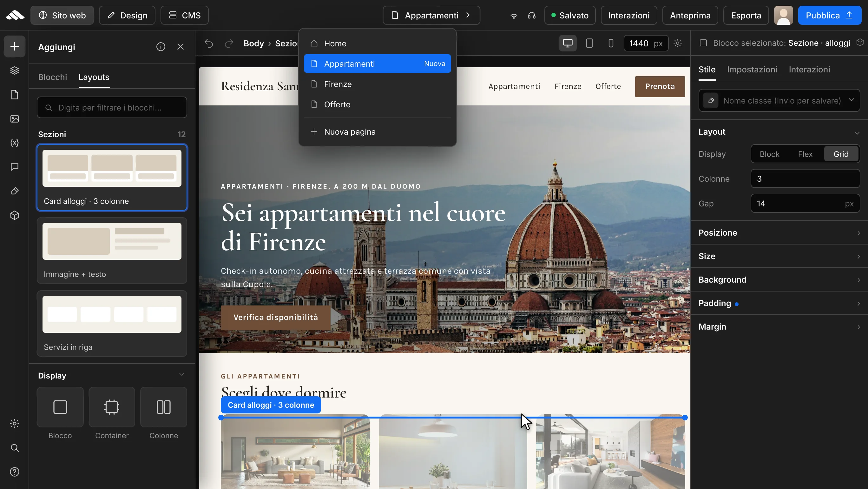Click the info icon in Aggiungi panel
Screen dimensions: 868x489
pos(161,47)
